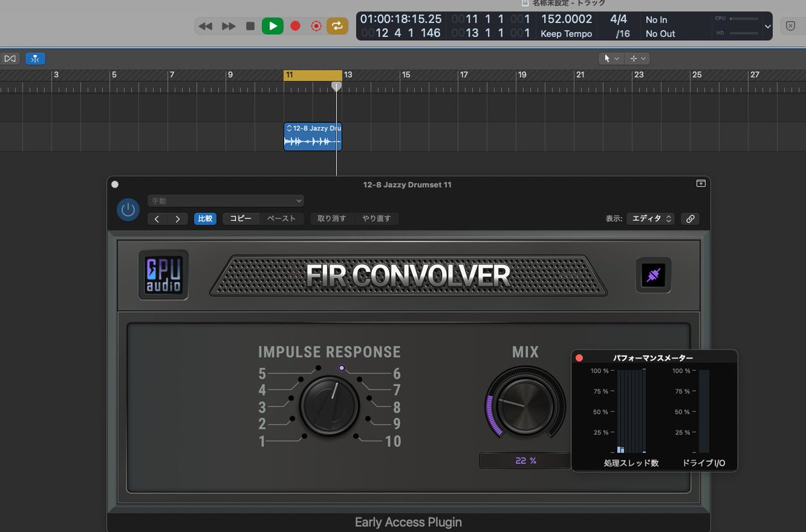
Task: Click the コピー Copy button
Action: [x=241, y=219]
